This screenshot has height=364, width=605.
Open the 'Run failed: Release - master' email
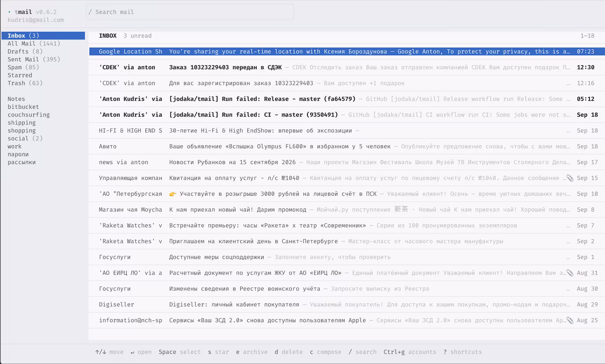point(347,99)
